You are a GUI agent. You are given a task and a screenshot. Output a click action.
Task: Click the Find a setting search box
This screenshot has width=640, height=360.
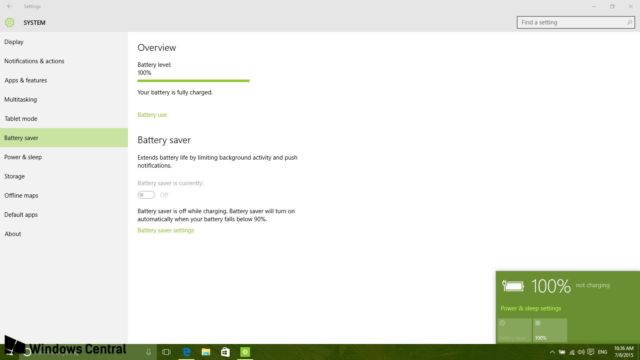click(576, 22)
